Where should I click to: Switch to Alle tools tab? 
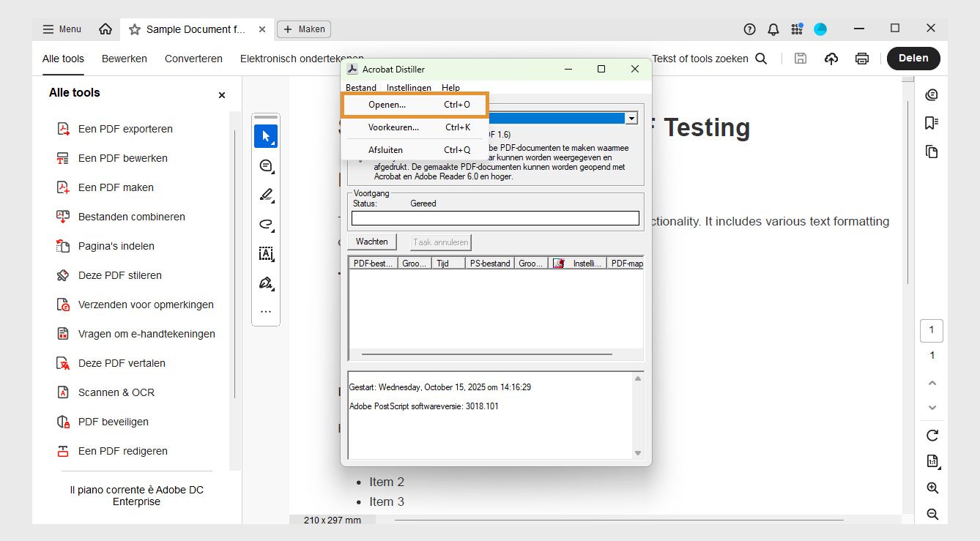tap(63, 59)
